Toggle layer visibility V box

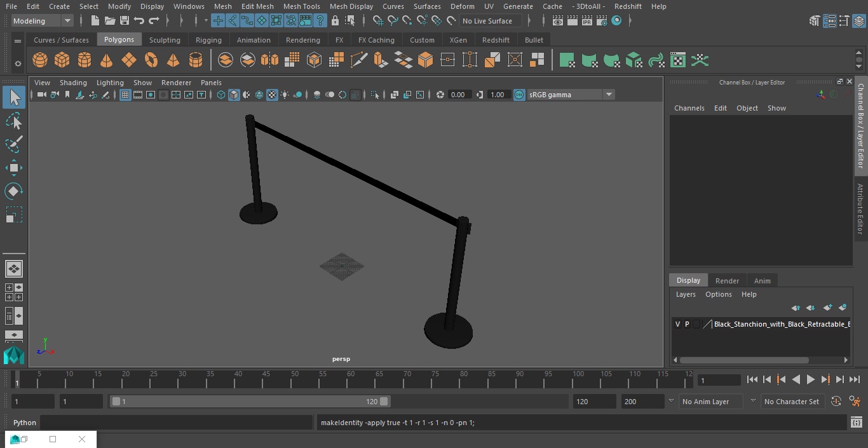(677, 324)
